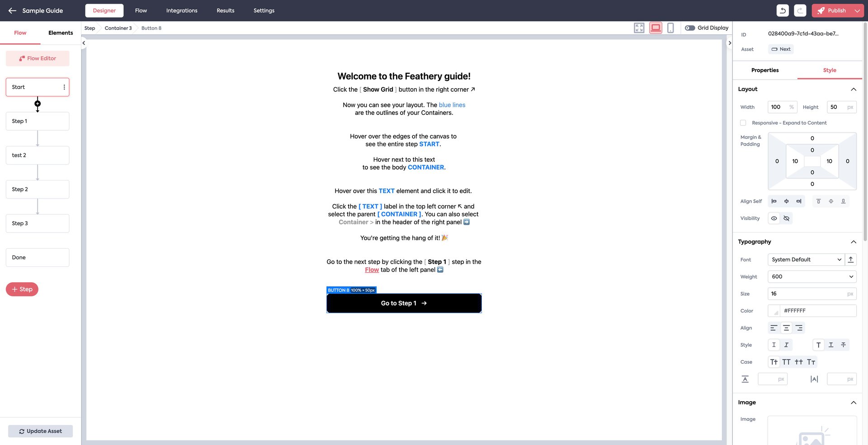Switch to the Elements tab in left panel
Image resolution: width=868 pixels, height=445 pixels.
coord(61,33)
